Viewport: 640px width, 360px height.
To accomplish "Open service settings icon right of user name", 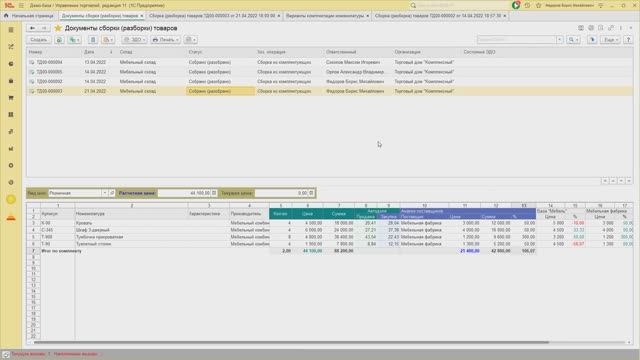I will coord(600,5).
